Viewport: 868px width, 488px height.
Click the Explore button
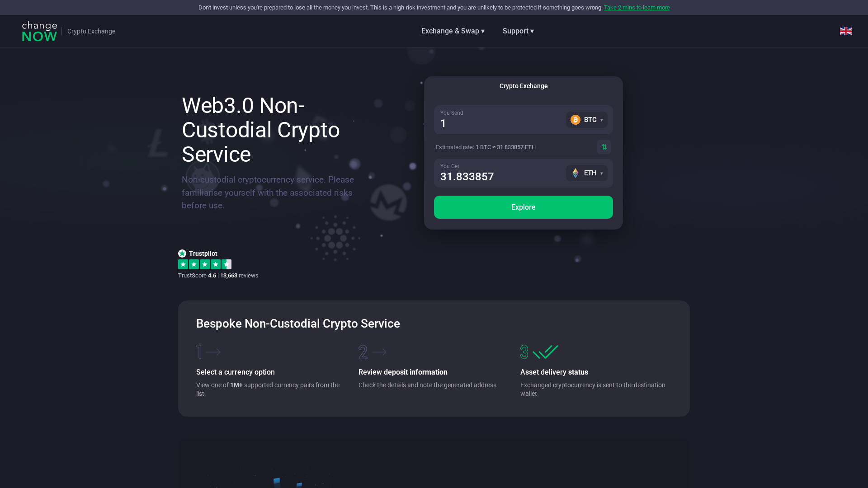[x=523, y=207]
